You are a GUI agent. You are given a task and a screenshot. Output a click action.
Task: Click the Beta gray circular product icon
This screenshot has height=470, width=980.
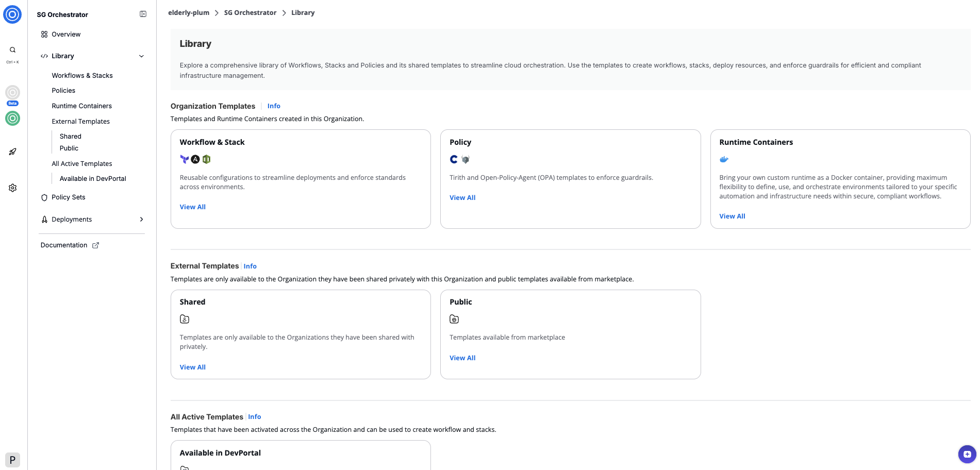click(x=12, y=93)
